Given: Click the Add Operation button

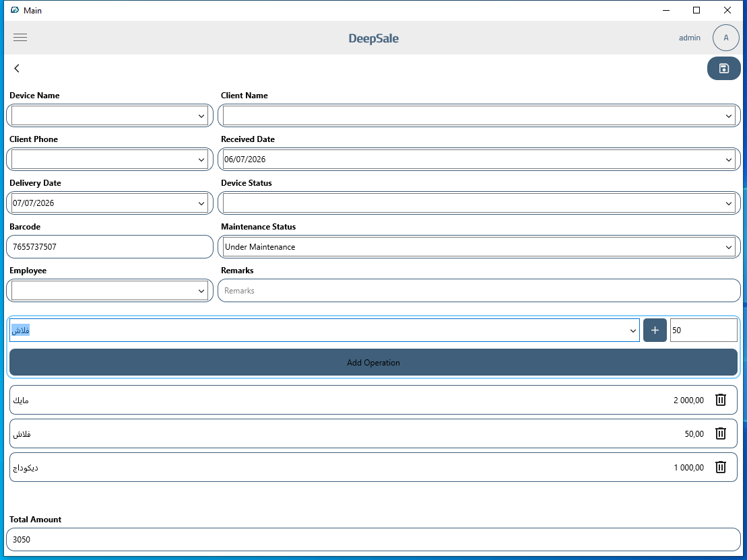Looking at the screenshot, I should click(373, 362).
